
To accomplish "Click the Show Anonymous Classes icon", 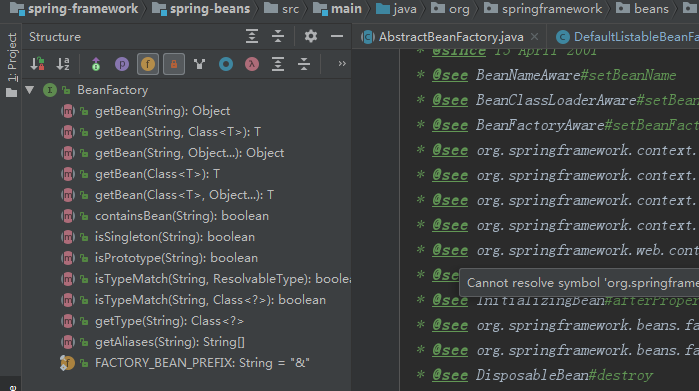I will pos(226,64).
